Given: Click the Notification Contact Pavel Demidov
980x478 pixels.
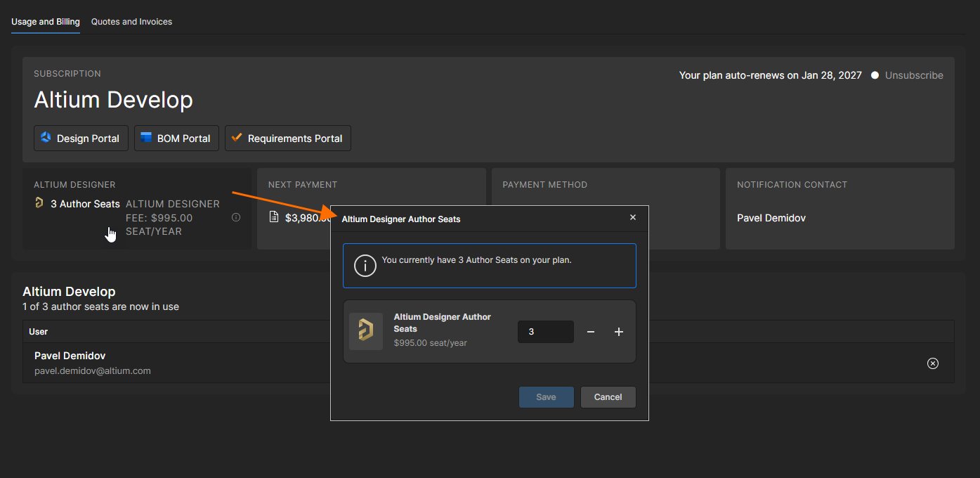Looking at the screenshot, I should pos(771,218).
